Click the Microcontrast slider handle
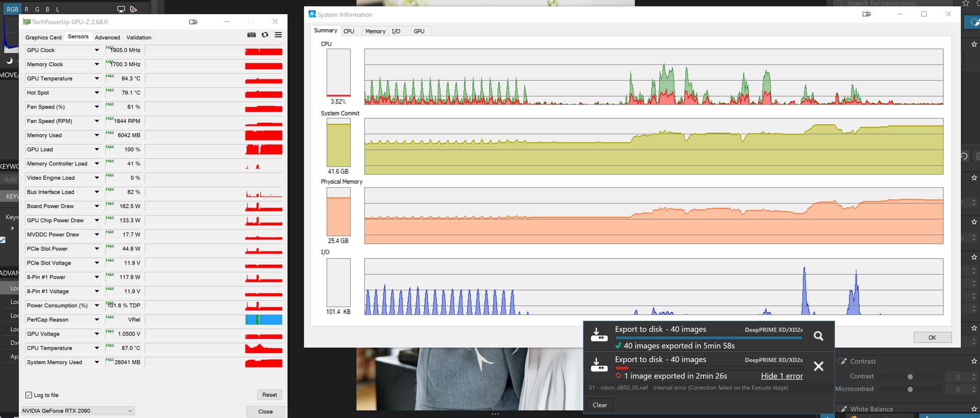Image resolution: width=980 pixels, height=418 pixels. [910, 389]
